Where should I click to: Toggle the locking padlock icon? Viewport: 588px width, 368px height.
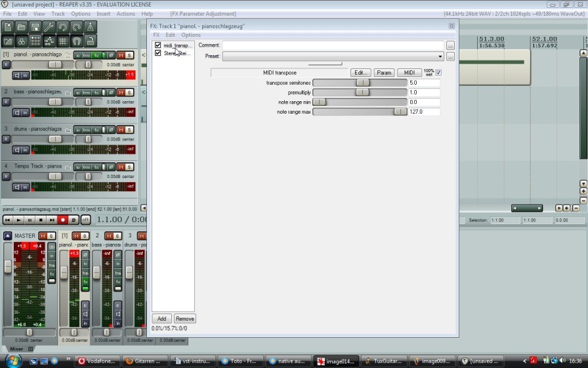click(91, 41)
